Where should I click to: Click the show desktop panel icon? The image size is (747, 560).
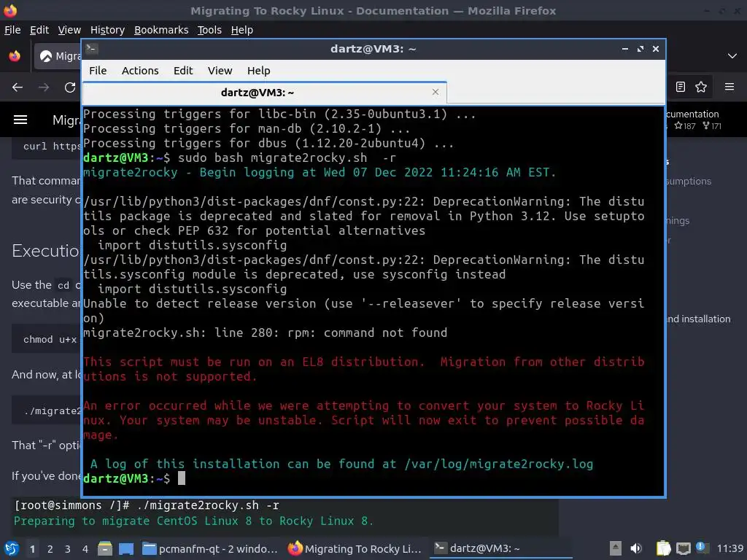126,548
